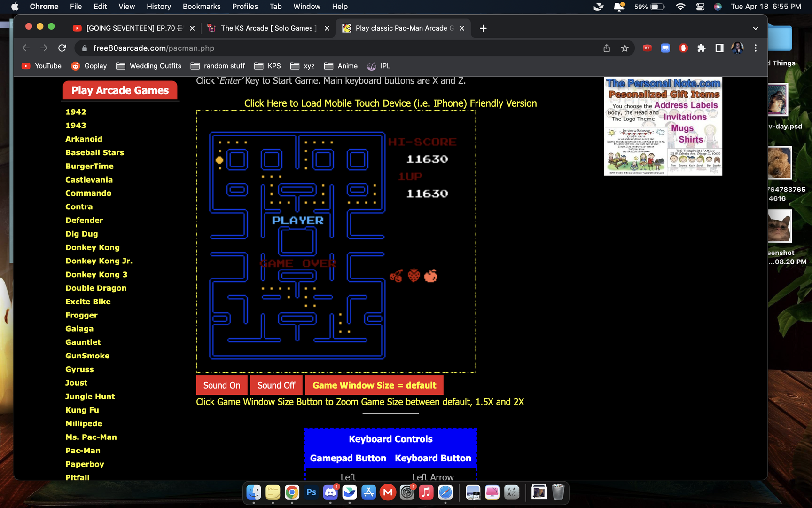
Task: Open the Goplay bookmark
Action: tap(89, 66)
